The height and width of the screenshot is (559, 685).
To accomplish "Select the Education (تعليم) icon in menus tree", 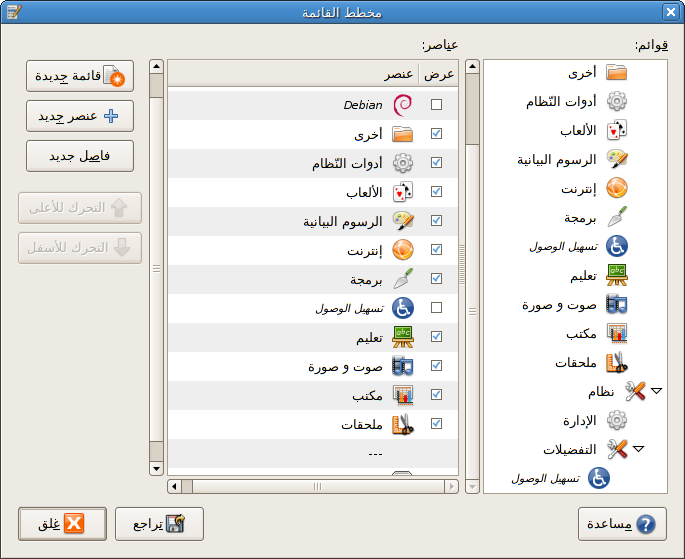I will (617, 275).
